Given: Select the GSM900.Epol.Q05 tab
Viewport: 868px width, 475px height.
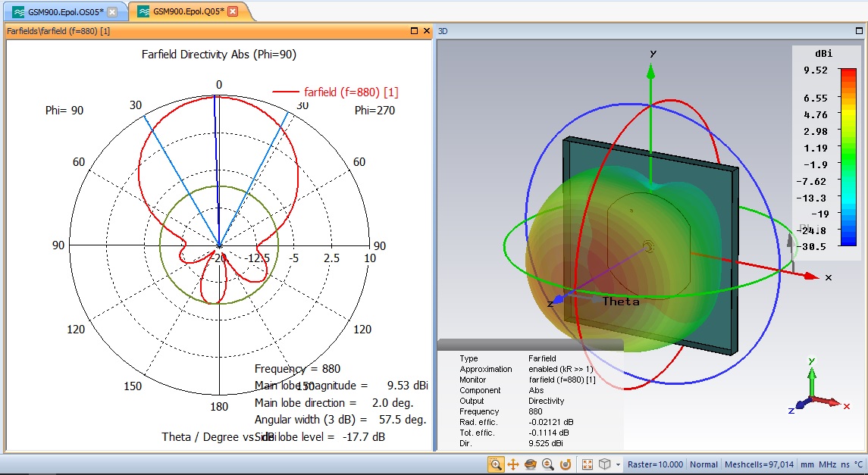Looking at the screenshot, I should (188, 11).
